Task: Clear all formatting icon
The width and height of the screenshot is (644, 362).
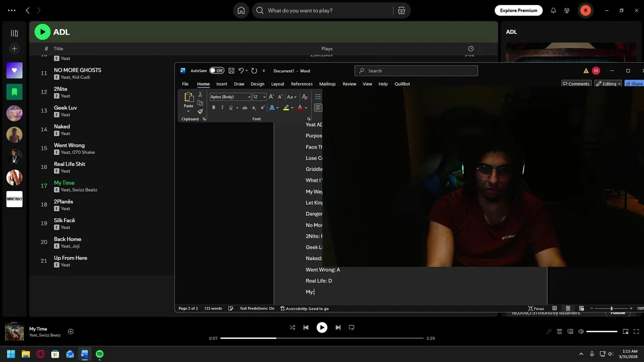Action: pyautogui.click(x=304, y=97)
